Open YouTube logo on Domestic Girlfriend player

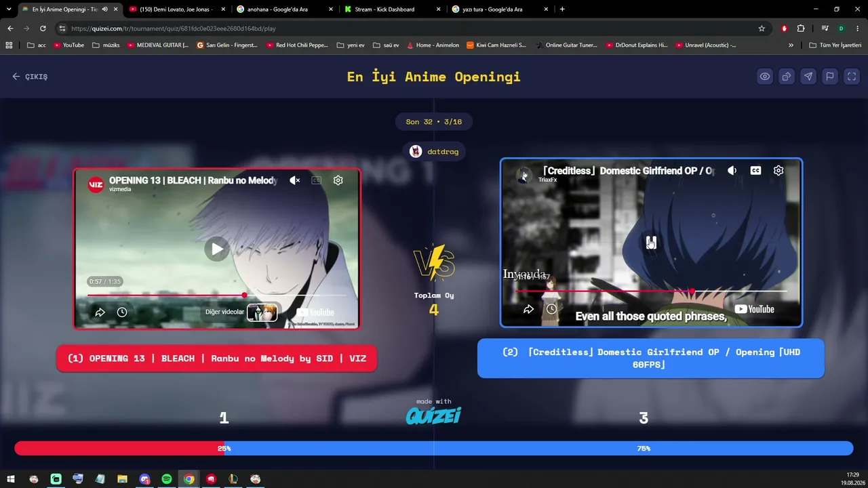click(754, 309)
